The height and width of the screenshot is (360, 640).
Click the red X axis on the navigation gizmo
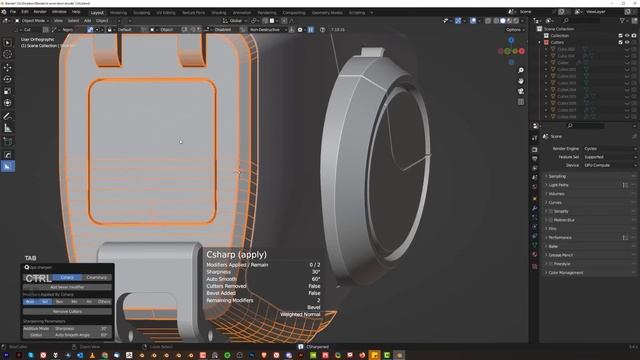522,51
